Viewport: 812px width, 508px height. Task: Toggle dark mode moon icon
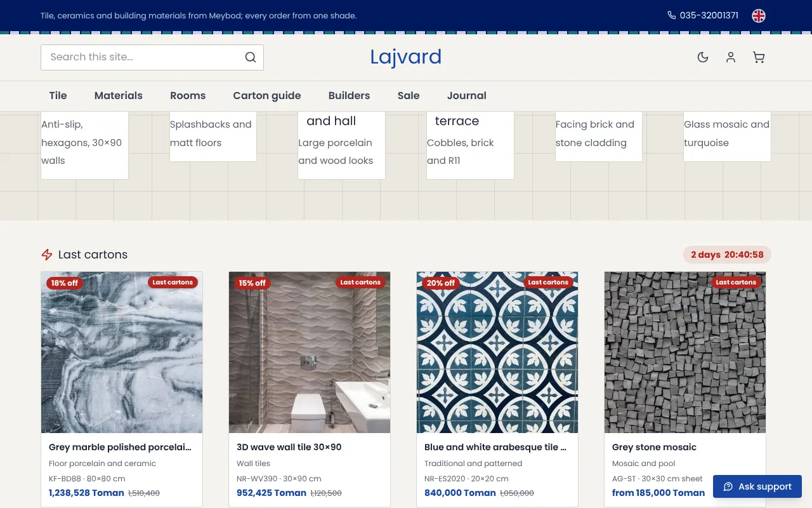click(x=703, y=57)
